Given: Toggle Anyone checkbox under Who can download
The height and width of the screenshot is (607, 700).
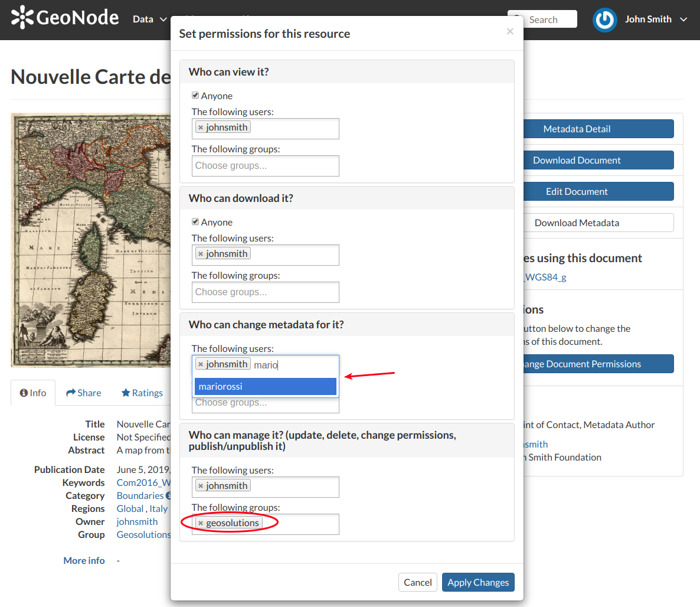Looking at the screenshot, I should pos(195,221).
